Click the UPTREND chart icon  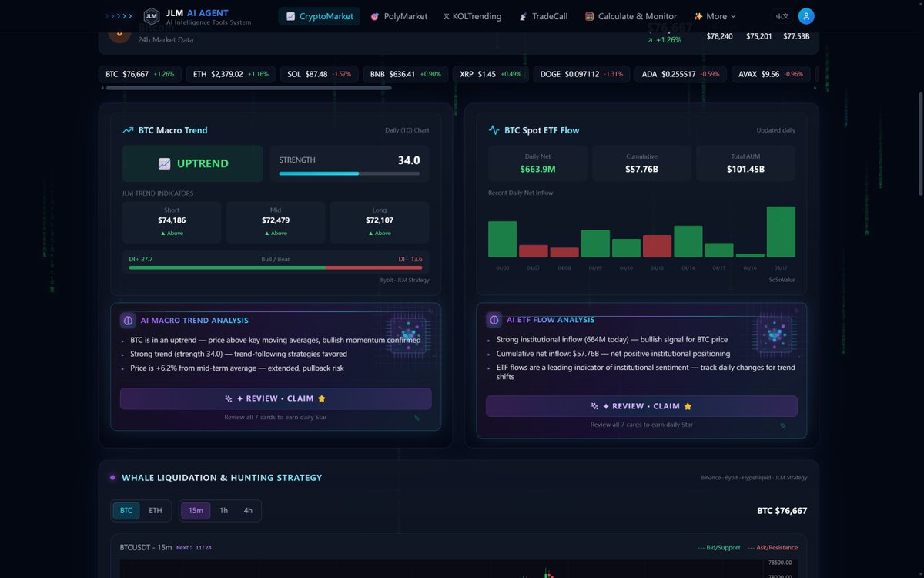click(164, 163)
